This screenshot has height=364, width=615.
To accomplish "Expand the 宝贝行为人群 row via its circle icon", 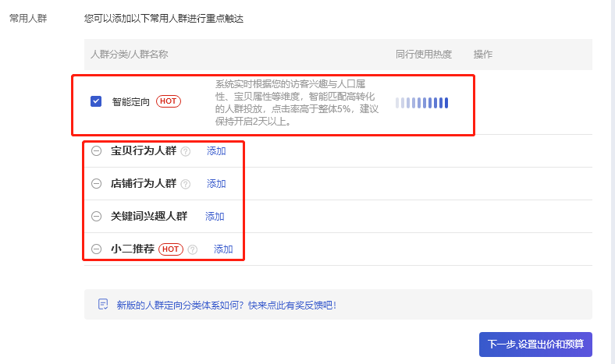I will [97, 151].
